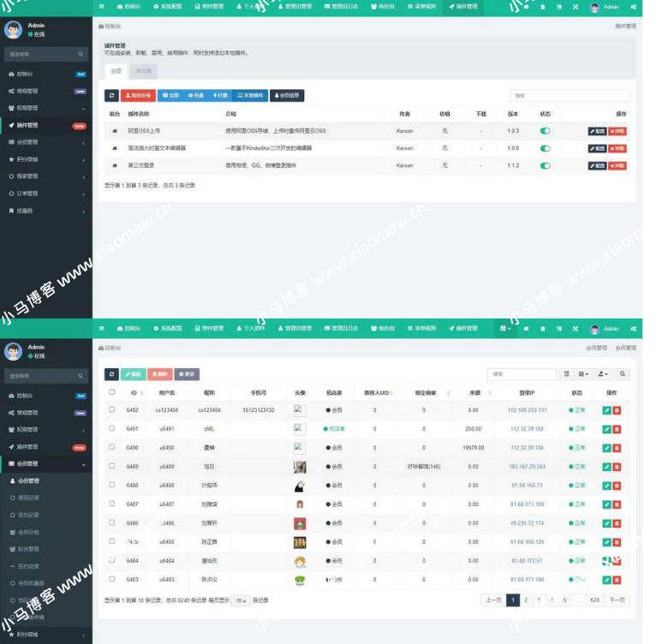
Task: Check the box for member ID 6492
Action: [x=111, y=410]
